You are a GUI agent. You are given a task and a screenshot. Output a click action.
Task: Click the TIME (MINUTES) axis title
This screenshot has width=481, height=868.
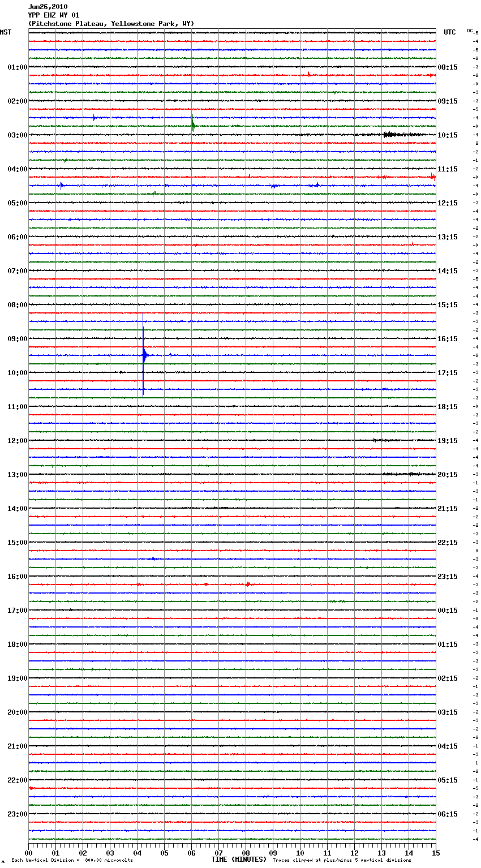click(x=239, y=860)
